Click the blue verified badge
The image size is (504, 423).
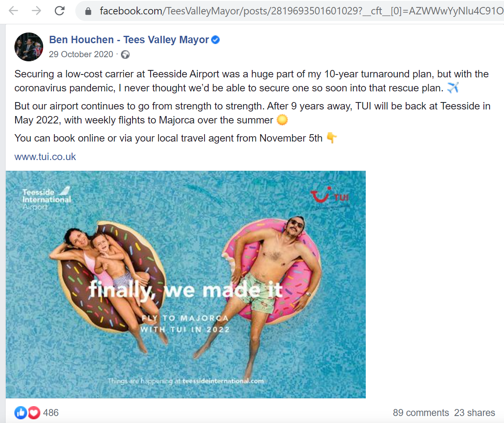(215, 40)
